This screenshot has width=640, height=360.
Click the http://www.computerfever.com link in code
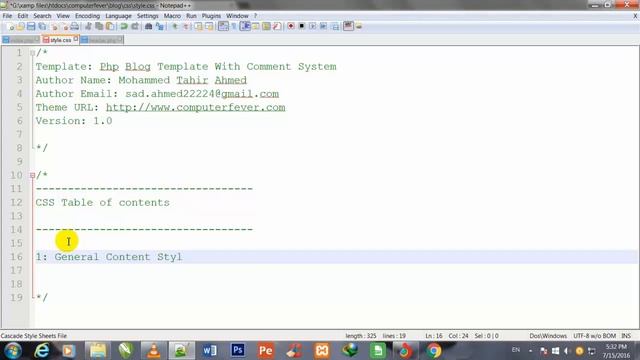(196, 107)
